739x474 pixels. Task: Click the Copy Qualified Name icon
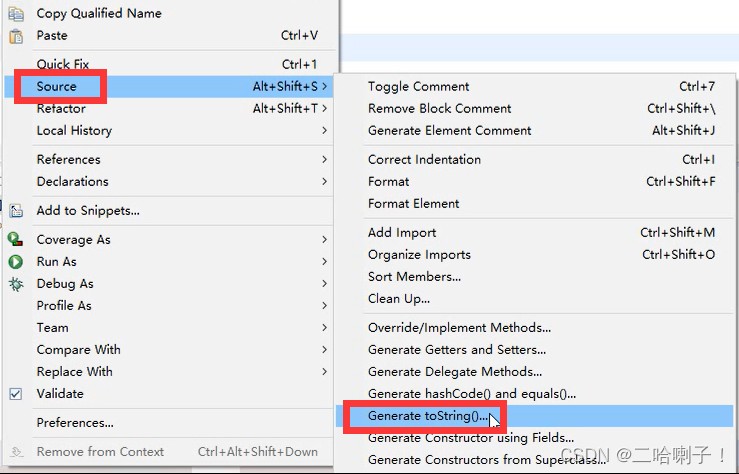tap(16, 14)
